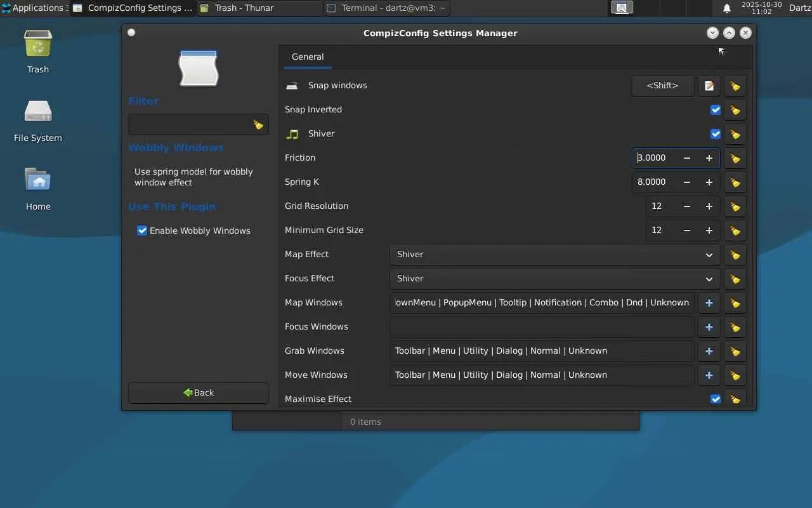Switch to the General tab
Screen dimensions: 812x508
point(308,57)
